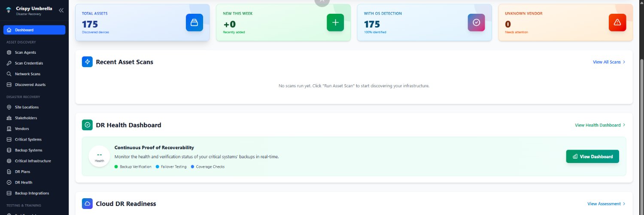
Task: Open DR Health in sidebar
Action: tap(34, 182)
